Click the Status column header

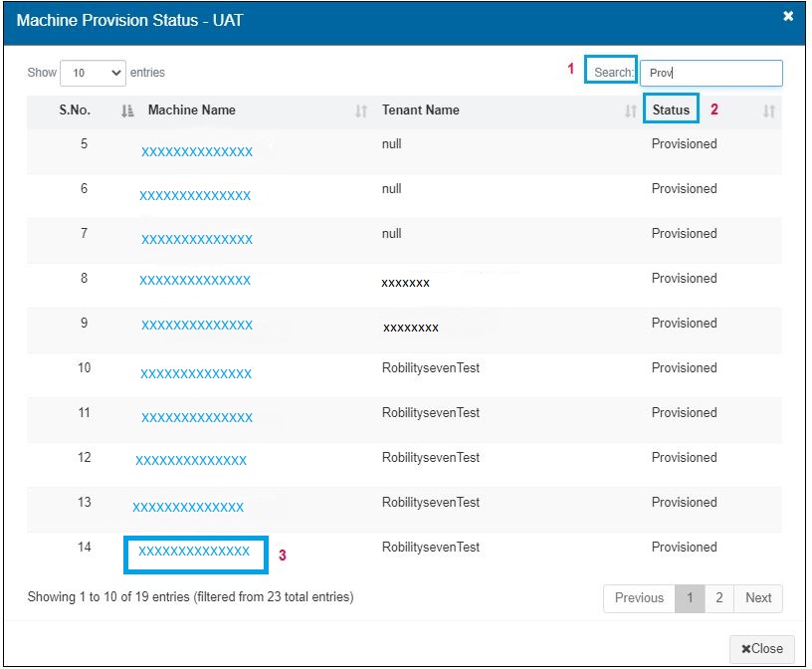click(671, 111)
